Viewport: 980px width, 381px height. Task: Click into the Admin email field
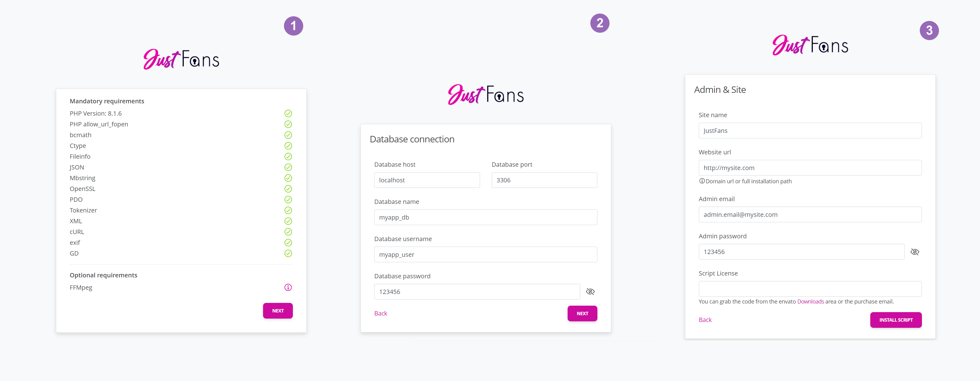click(x=809, y=215)
